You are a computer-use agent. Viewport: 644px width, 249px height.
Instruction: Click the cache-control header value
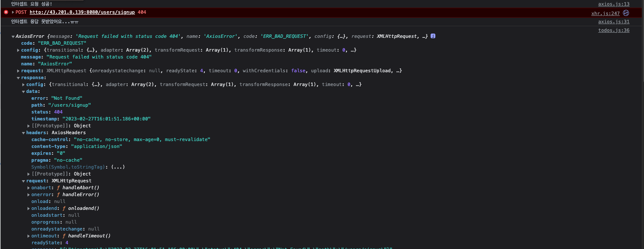click(x=142, y=139)
